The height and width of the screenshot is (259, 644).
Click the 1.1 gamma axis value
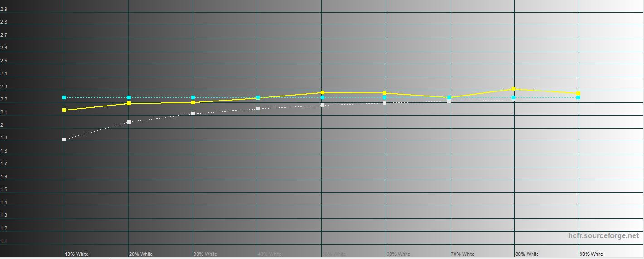[4, 241]
